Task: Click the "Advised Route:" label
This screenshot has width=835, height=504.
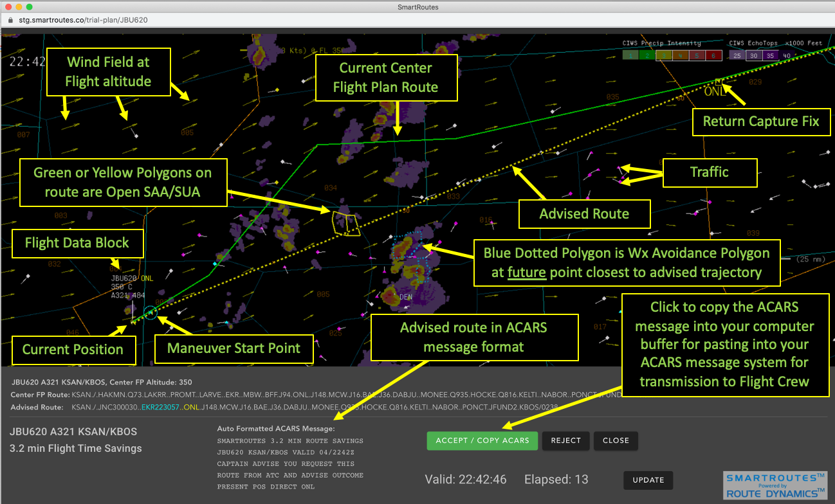Action: (x=37, y=407)
